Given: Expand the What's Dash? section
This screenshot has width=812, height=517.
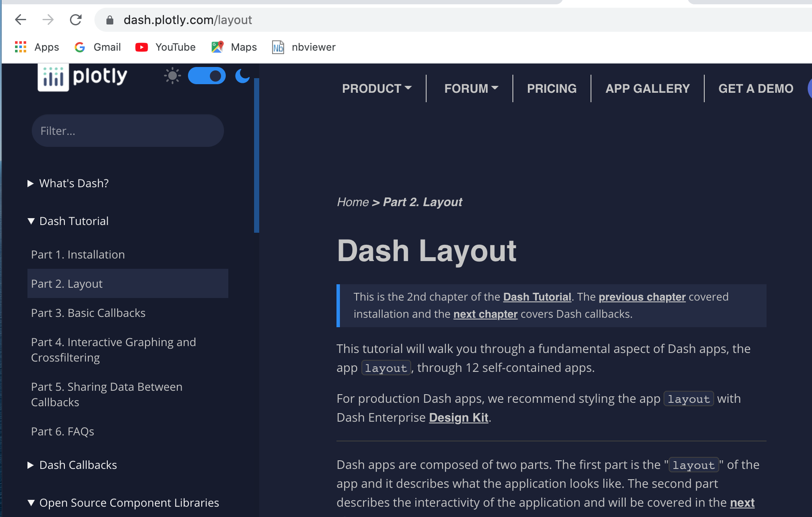Looking at the screenshot, I should tap(68, 183).
